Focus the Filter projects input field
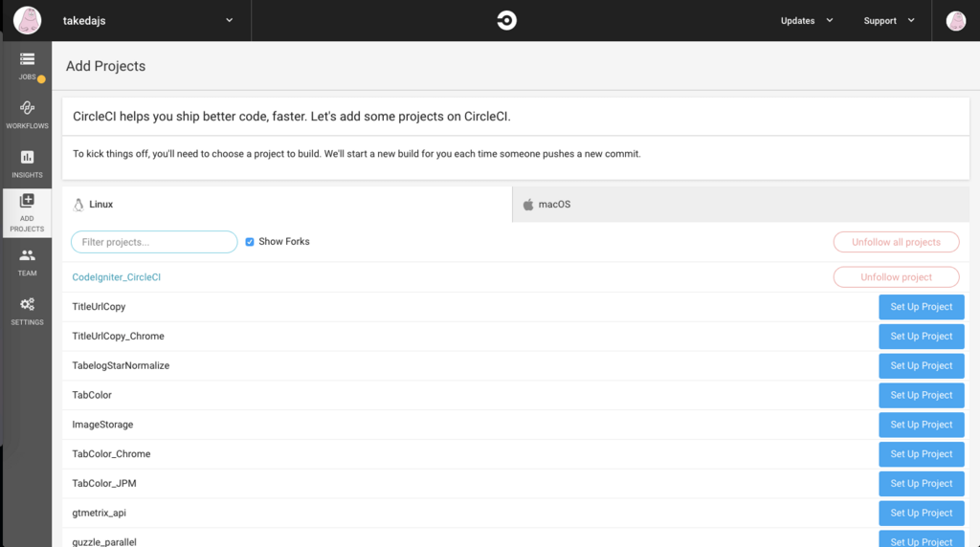 pyautogui.click(x=154, y=242)
